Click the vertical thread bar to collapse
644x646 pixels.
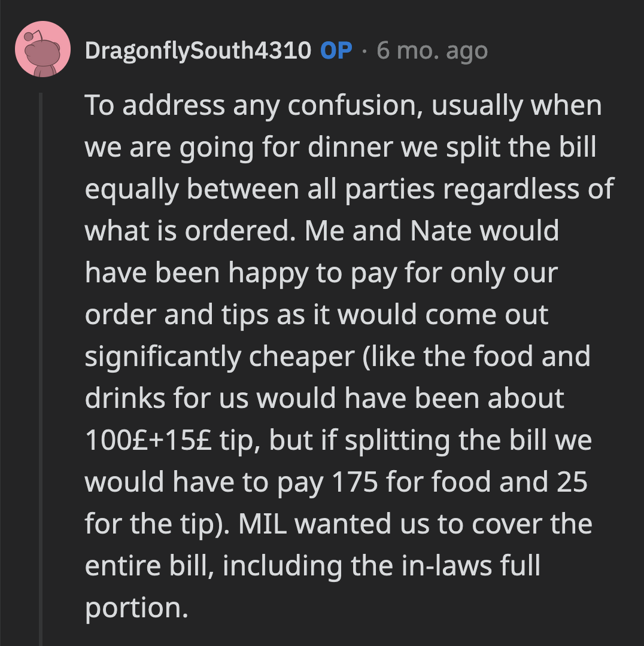coord(41,359)
